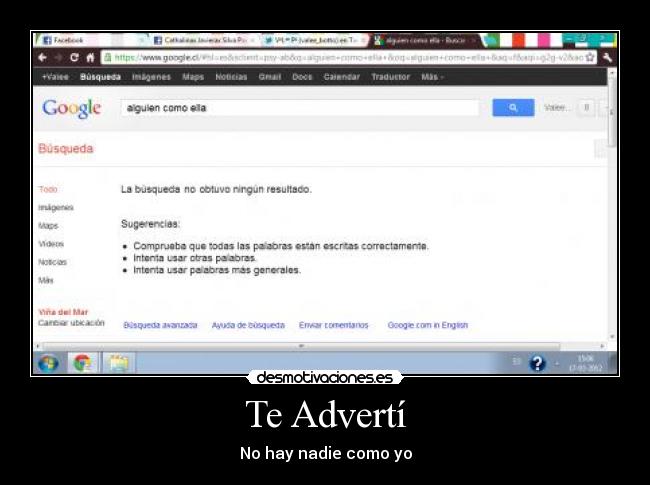Click the horizontal scrollbar at page bottom
The image size is (650, 485).
click(301, 346)
